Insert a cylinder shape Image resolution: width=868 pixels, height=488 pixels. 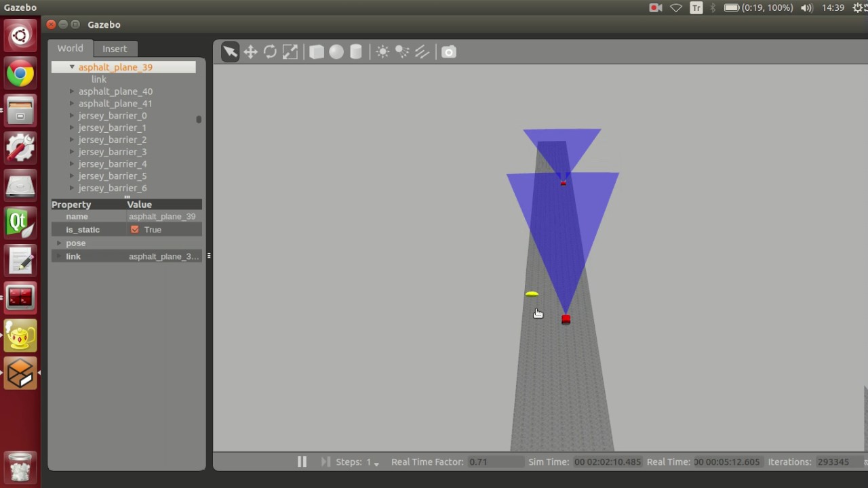click(356, 52)
